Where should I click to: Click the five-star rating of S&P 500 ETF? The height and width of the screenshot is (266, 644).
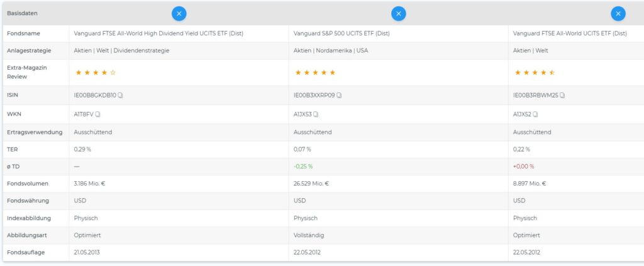coord(316,73)
